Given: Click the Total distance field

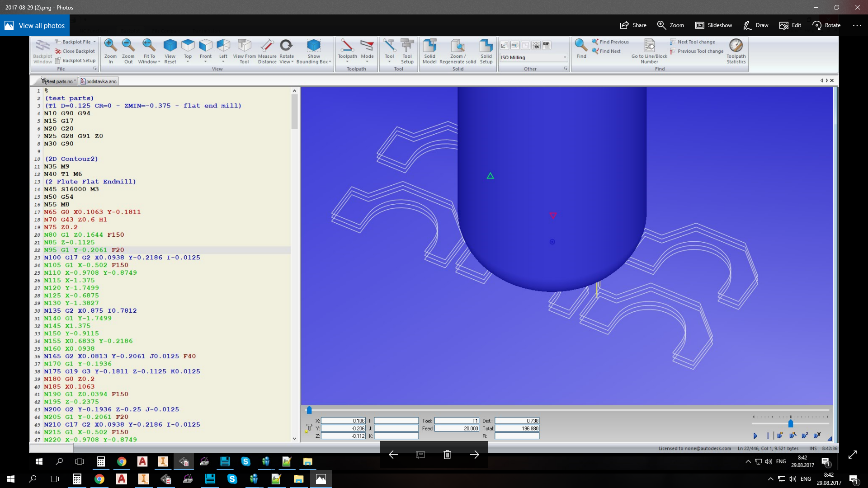Looking at the screenshot, I should click(517, 428).
